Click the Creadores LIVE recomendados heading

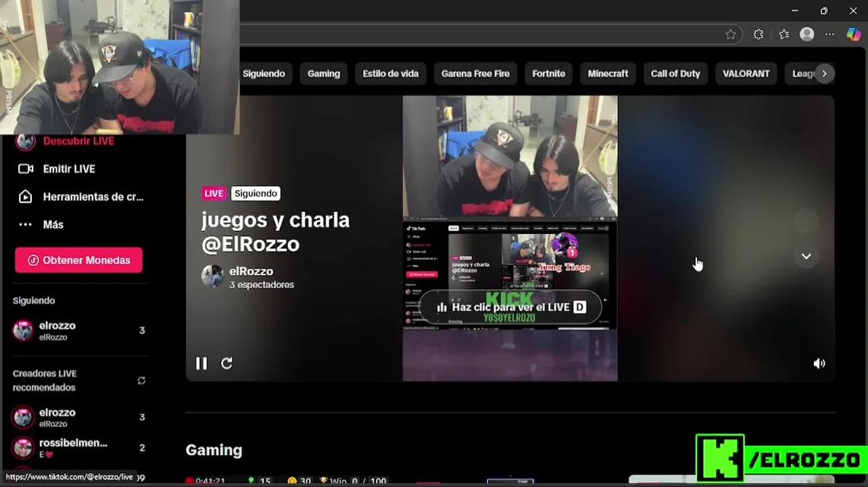pos(45,380)
